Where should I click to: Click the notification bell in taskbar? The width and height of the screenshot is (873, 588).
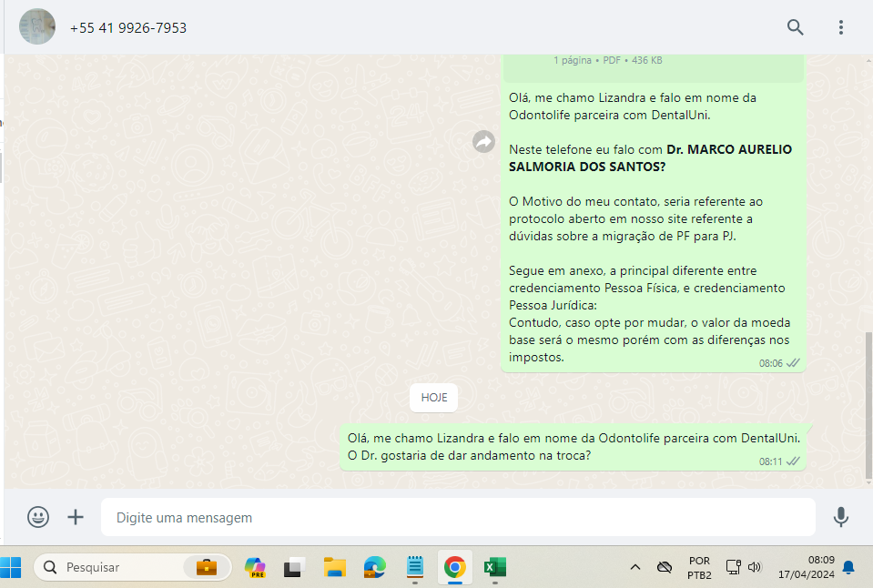pyautogui.click(x=848, y=567)
